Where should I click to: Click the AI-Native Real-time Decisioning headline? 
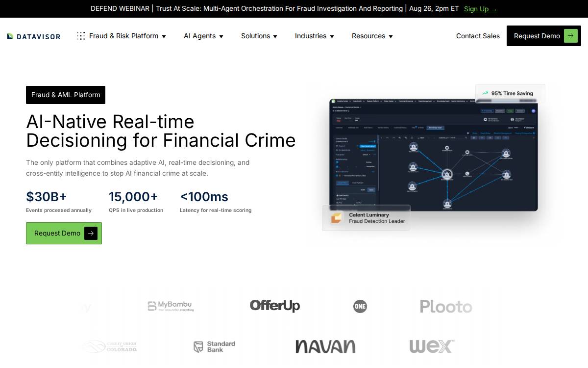click(161, 131)
